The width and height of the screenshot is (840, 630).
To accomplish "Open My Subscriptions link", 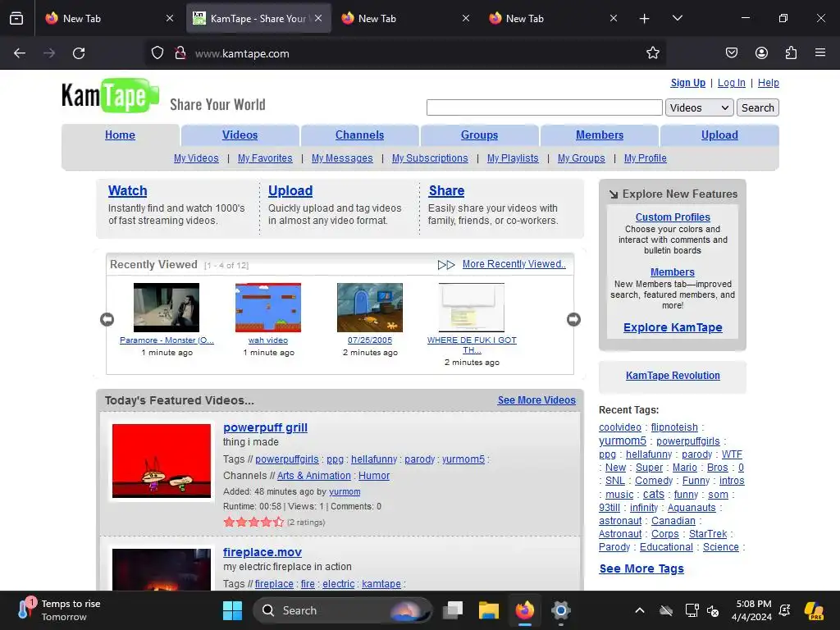I will pyautogui.click(x=430, y=158).
